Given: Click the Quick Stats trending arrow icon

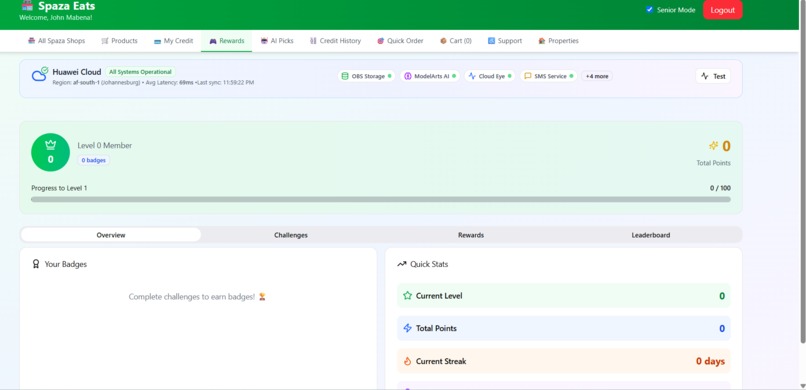Looking at the screenshot, I should (401, 264).
